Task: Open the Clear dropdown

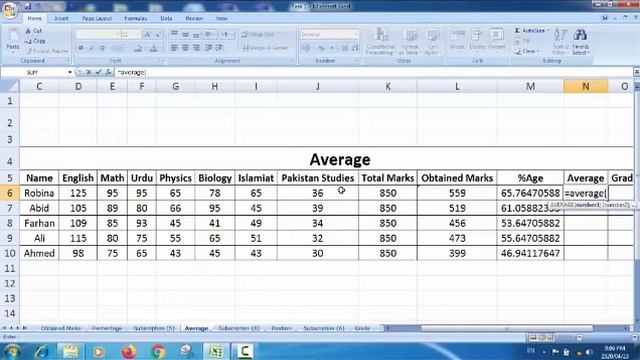Action: click(x=527, y=51)
